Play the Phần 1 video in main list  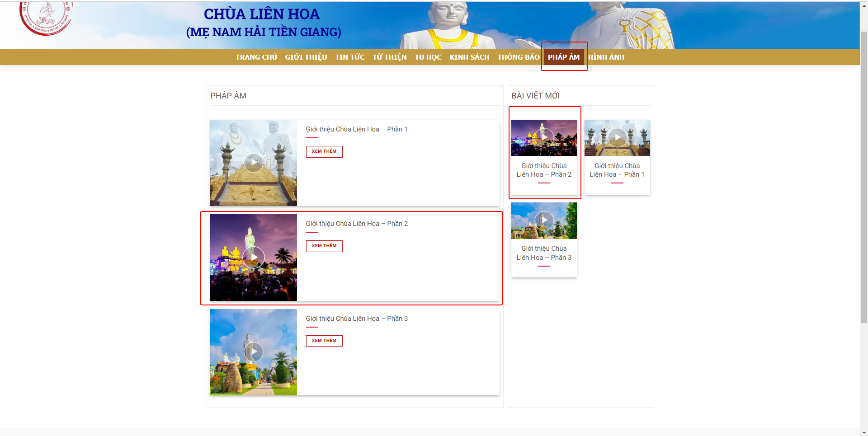pos(254,163)
